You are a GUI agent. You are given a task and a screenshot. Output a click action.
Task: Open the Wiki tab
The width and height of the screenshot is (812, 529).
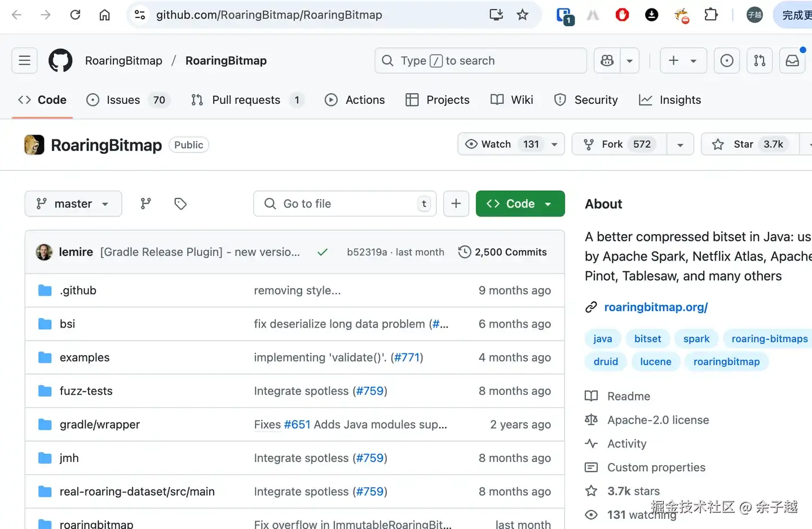point(512,100)
